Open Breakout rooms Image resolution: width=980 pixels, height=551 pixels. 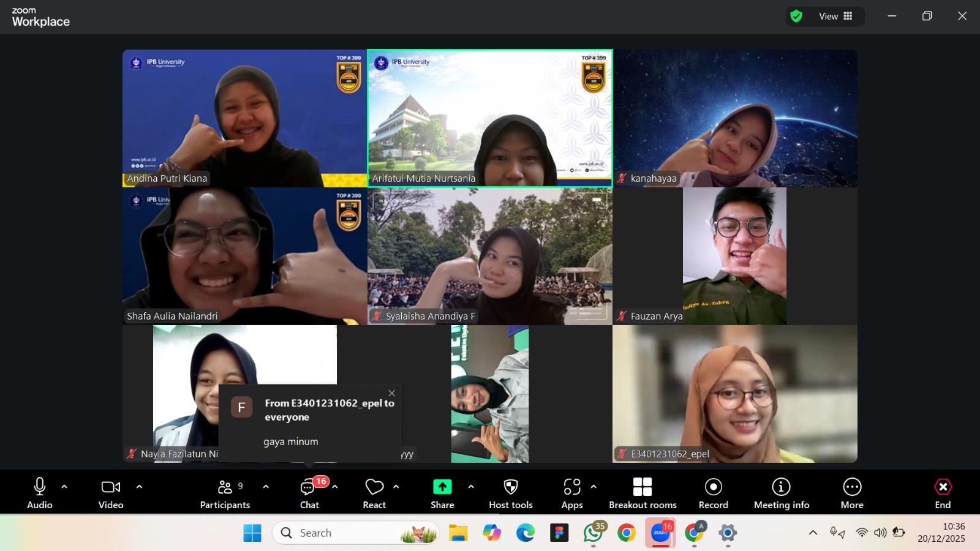643,492
